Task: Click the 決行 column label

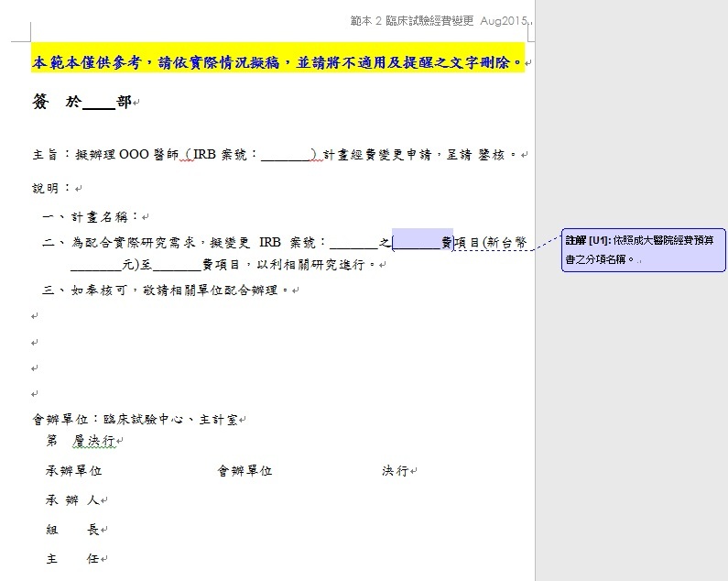Action: pyautogui.click(x=396, y=471)
